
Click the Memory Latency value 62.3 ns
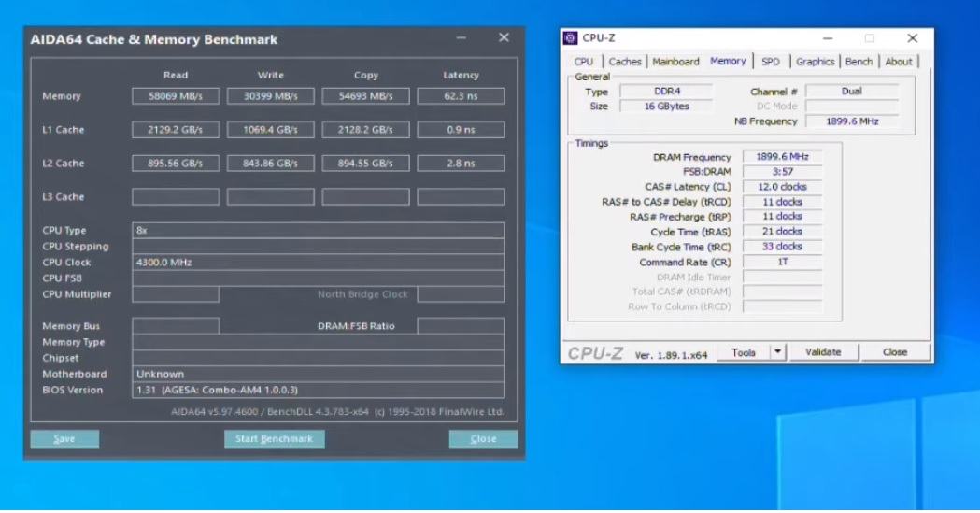[461, 96]
